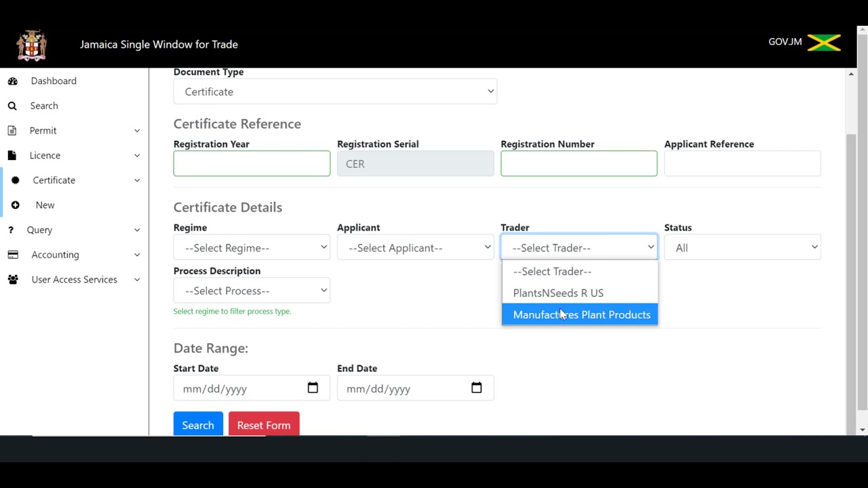The image size is (868, 488).
Task: Go to Dashboard in sidebar
Action: point(54,81)
